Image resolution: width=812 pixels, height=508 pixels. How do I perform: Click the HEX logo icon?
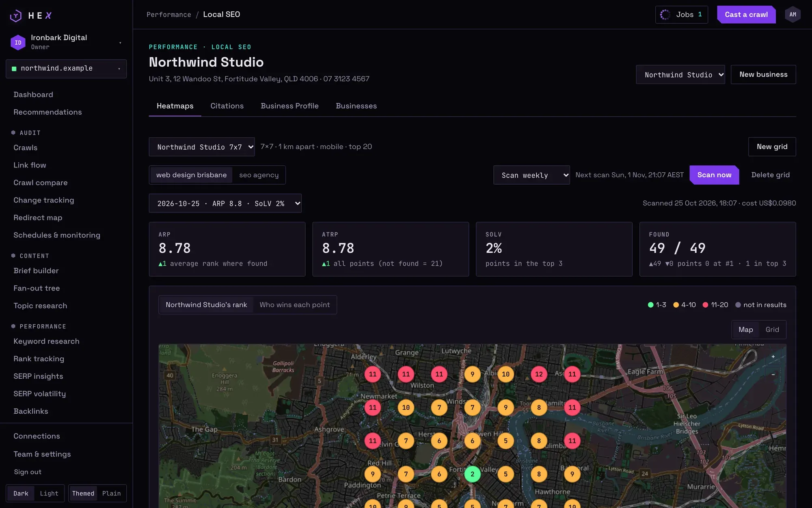16,15
